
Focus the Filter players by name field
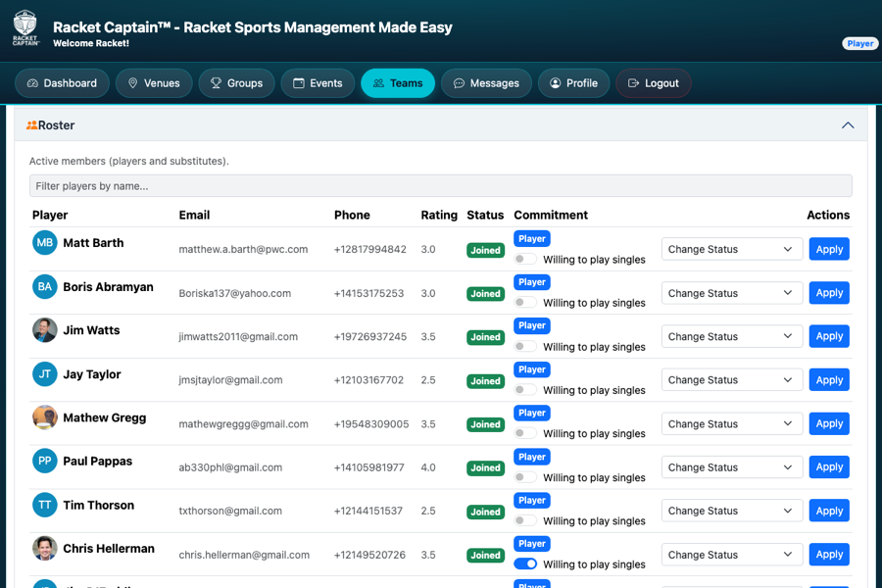tap(440, 185)
